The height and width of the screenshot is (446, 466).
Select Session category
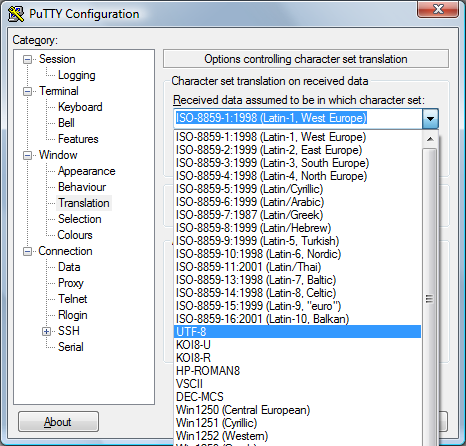coord(57,59)
